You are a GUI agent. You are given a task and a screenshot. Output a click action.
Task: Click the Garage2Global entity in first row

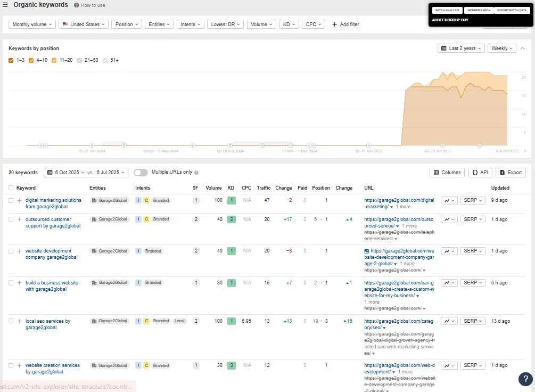tap(110, 200)
